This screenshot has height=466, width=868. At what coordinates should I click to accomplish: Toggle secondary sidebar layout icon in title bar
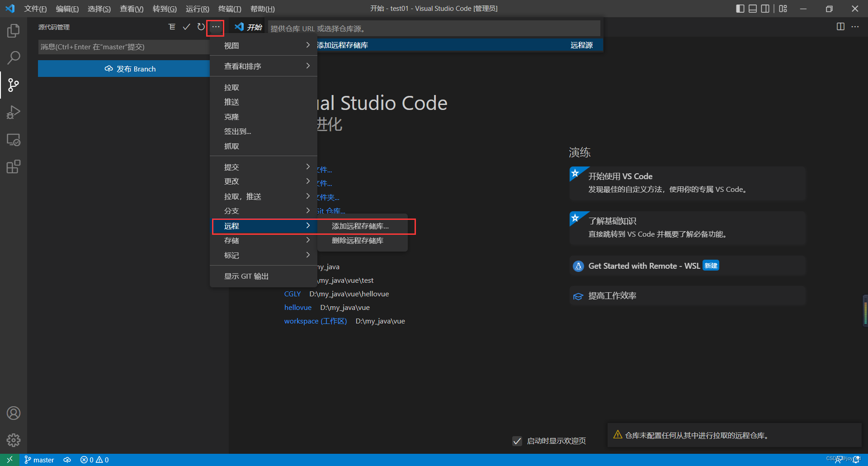tap(765, 9)
